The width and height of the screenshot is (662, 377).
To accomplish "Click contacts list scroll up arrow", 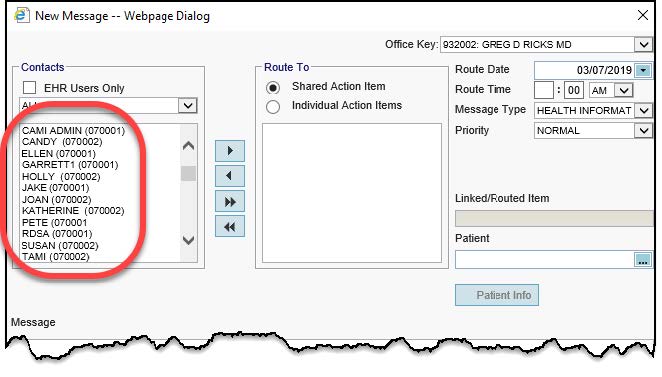I will (188, 146).
